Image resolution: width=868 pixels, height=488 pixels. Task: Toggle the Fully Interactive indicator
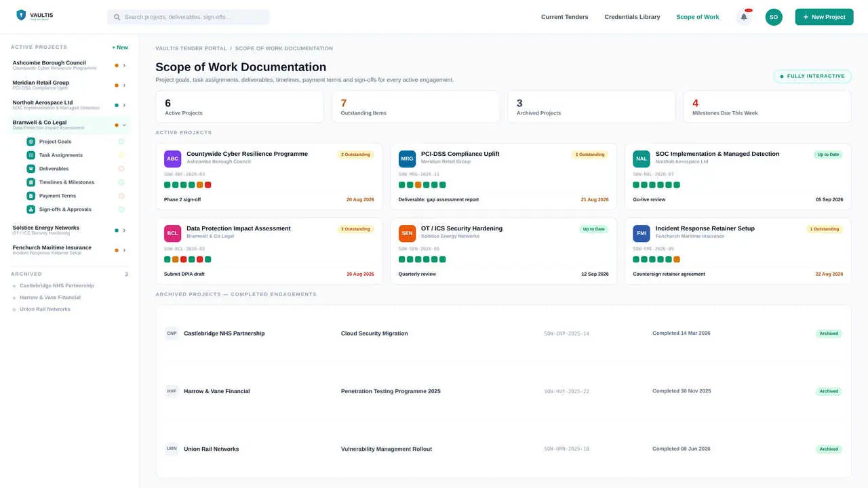tap(812, 76)
